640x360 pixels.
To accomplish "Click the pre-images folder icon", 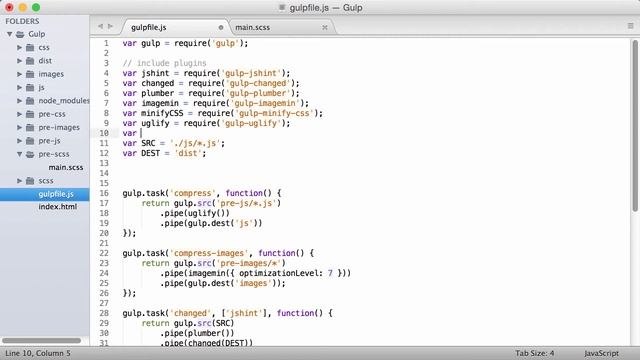I will (x=30, y=128).
